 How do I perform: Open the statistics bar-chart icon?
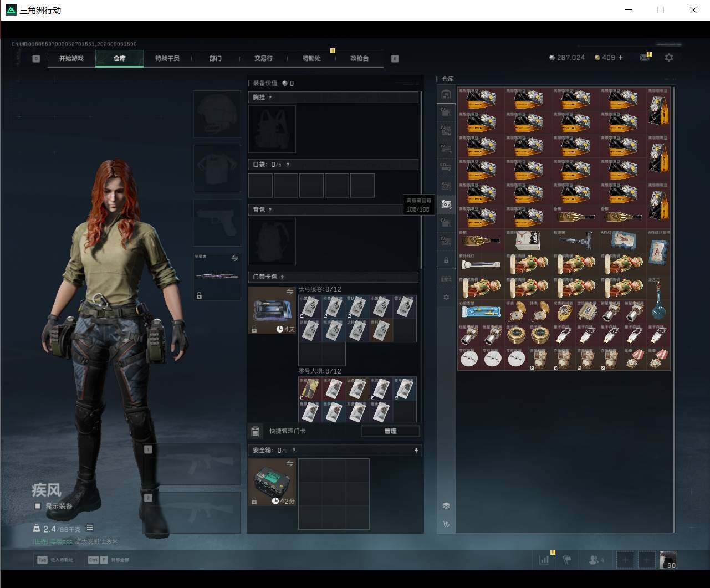[544, 560]
